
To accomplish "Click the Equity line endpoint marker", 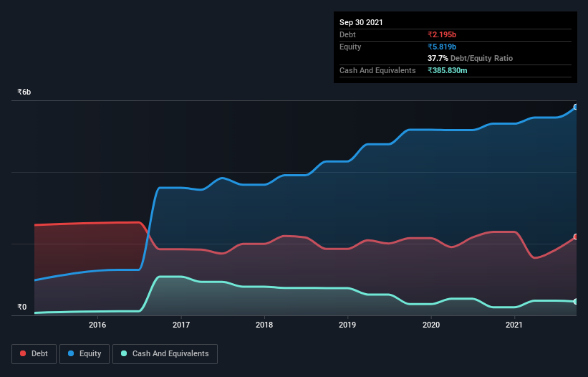I will [576, 107].
